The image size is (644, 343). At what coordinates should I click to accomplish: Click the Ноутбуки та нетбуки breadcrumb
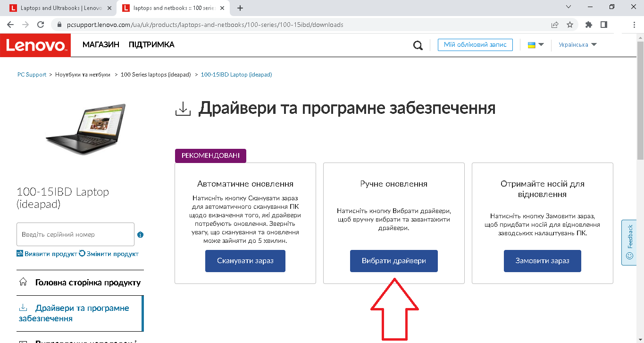tap(83, 75)
